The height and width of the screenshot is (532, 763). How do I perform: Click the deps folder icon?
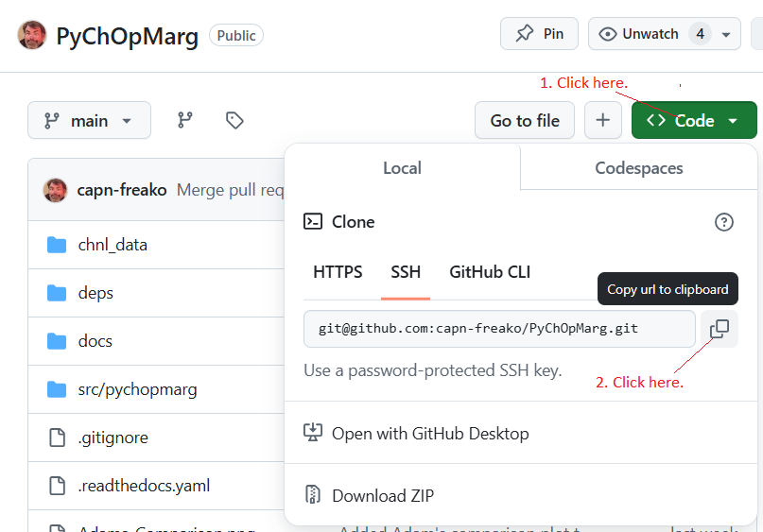(x=57, y=293)
